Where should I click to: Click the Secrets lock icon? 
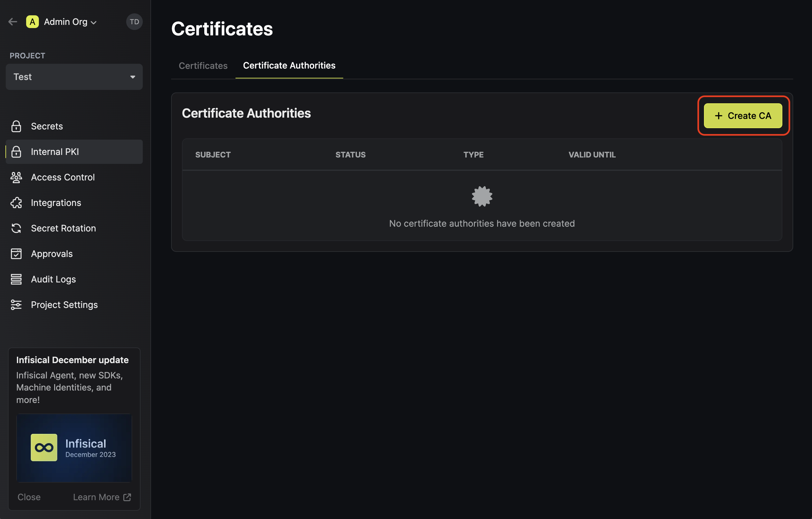(16, 126)
